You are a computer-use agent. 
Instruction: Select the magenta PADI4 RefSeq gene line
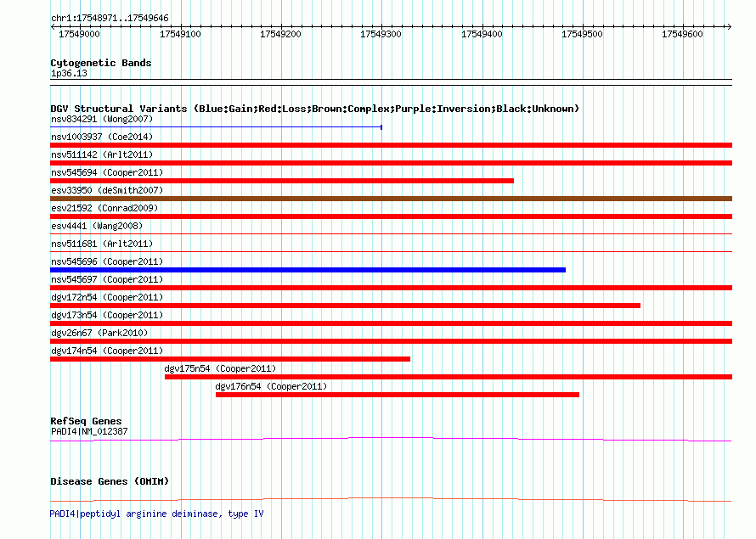click(391, 439)
